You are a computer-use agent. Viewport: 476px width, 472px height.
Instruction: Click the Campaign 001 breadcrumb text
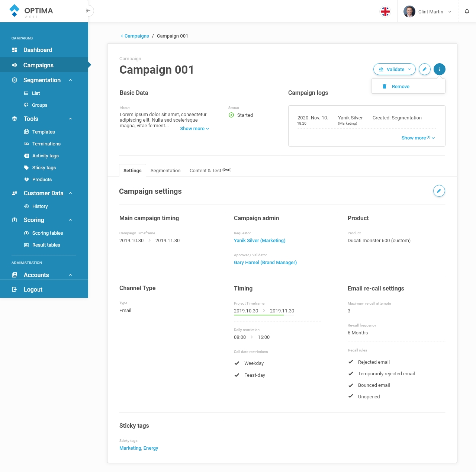[x=173, y=36]
